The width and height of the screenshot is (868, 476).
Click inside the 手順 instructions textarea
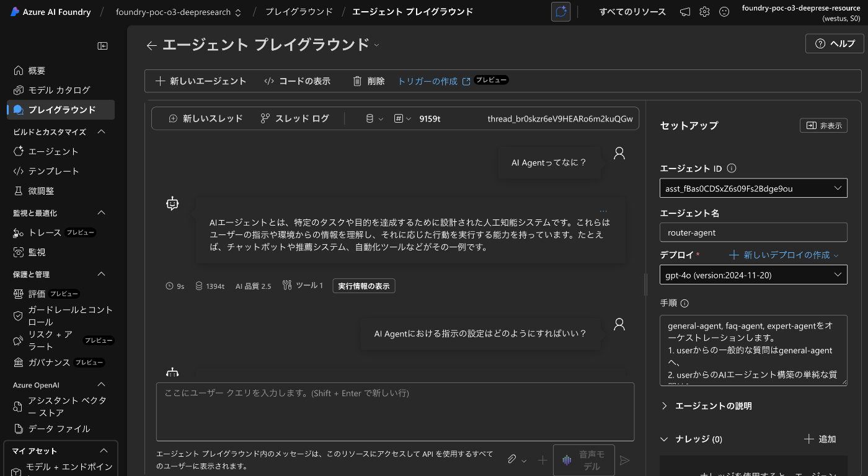point(753,350)
